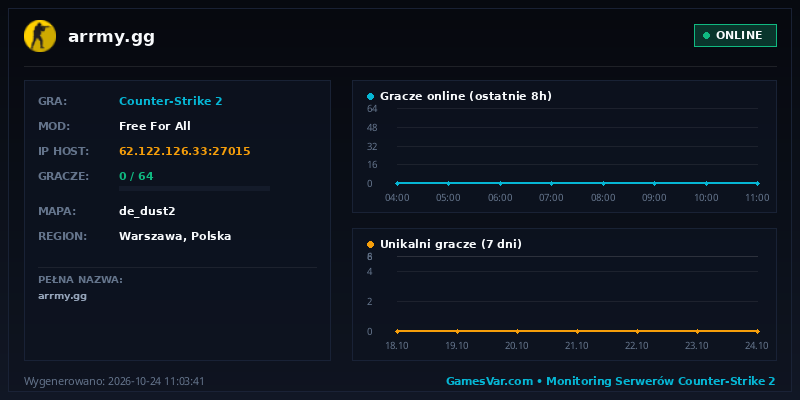The width and height of the screenshot is (800, 400).
Task: Click the 16 y-axis label on players chart
Action: [372, 164]
